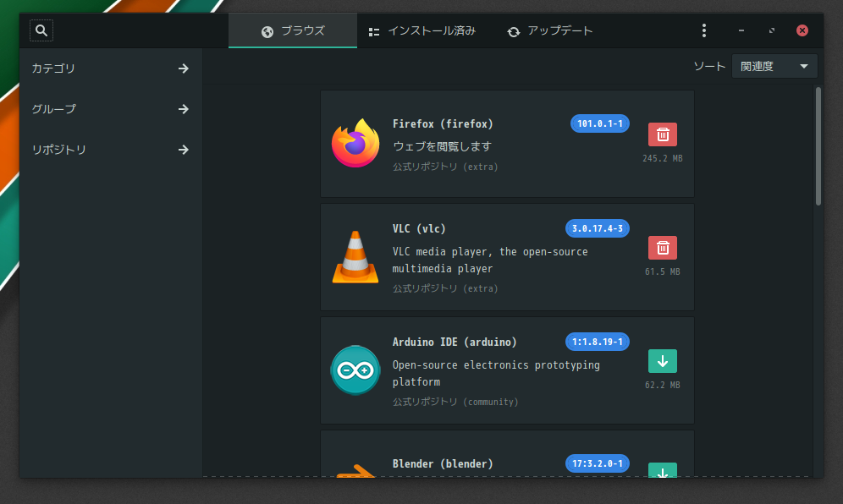Click Firefox version badge 101.0.1-1
Viewport: 843px width, 504px height.
[599, 123]
